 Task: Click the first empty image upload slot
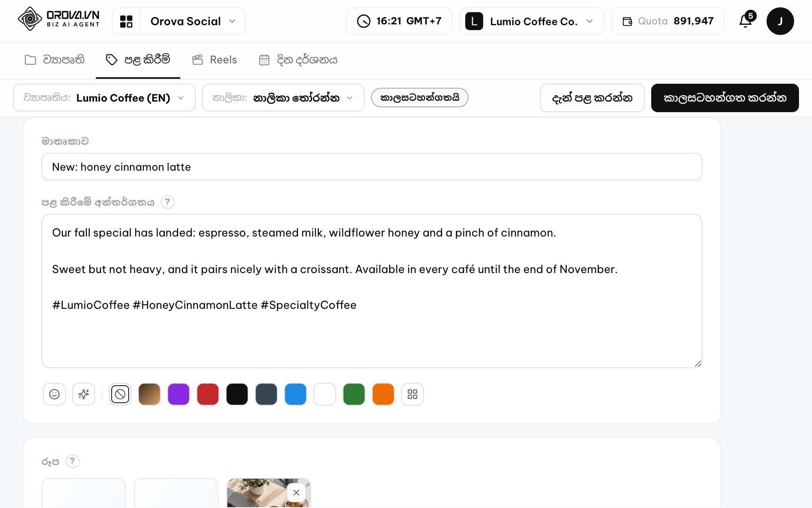click(x=84, y=493)
